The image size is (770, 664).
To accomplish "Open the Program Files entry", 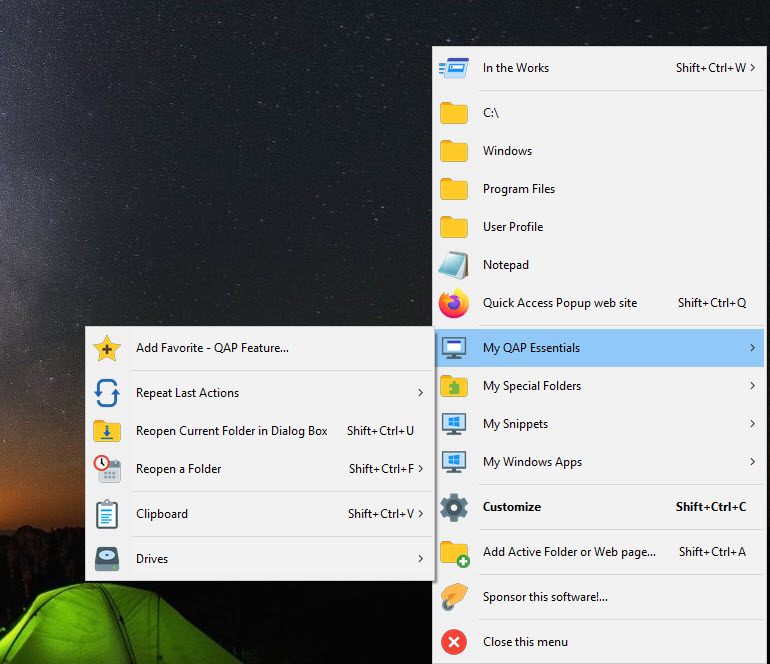I will pos(600,189).
